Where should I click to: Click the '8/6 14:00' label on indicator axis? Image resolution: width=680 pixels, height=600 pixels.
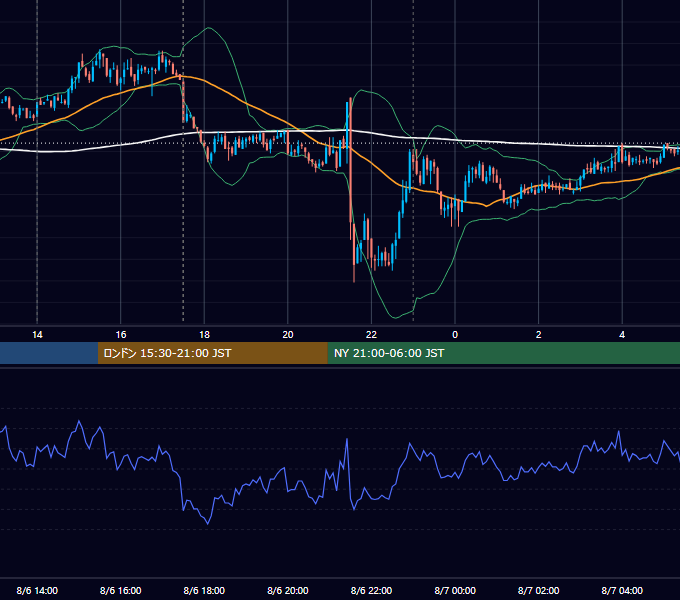[x=37, y=591]
